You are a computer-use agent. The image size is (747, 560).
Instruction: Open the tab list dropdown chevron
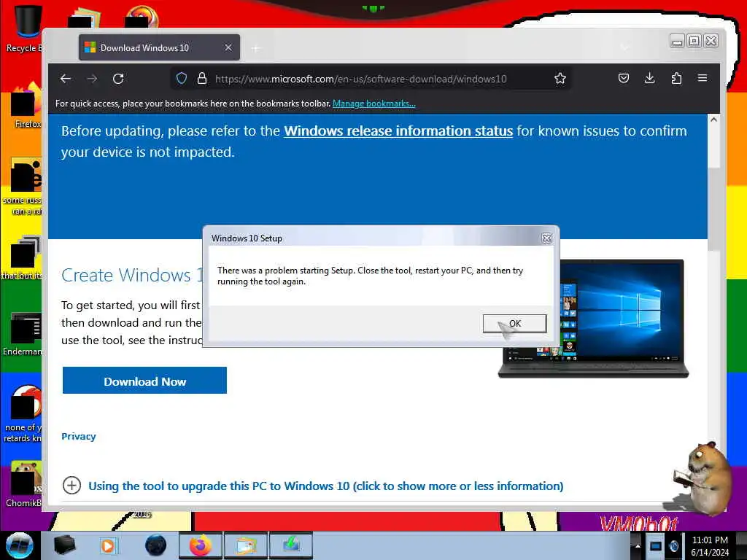(x=624, y=47)
